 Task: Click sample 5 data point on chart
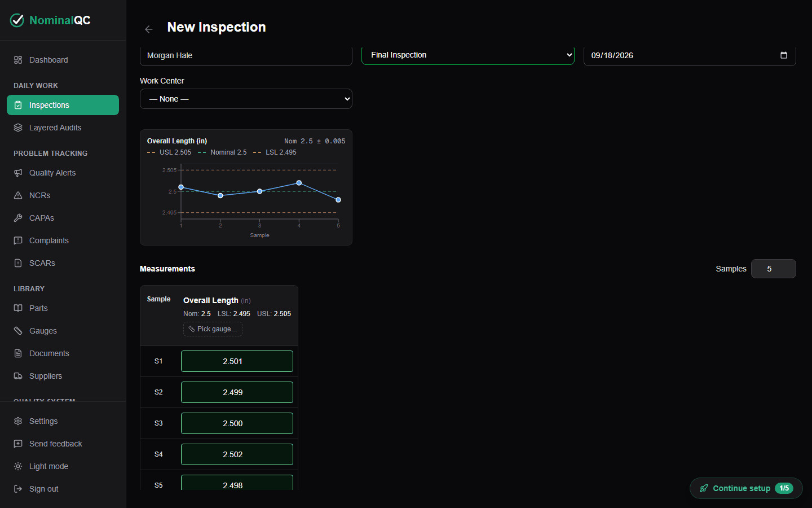pos(338,200)
